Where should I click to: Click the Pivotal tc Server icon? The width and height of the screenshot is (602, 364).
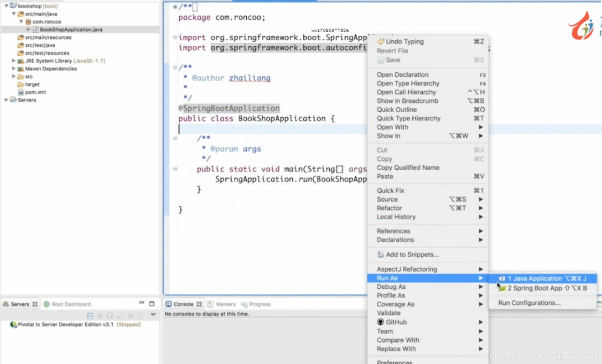pyautogui.click(x=14, y=325)
